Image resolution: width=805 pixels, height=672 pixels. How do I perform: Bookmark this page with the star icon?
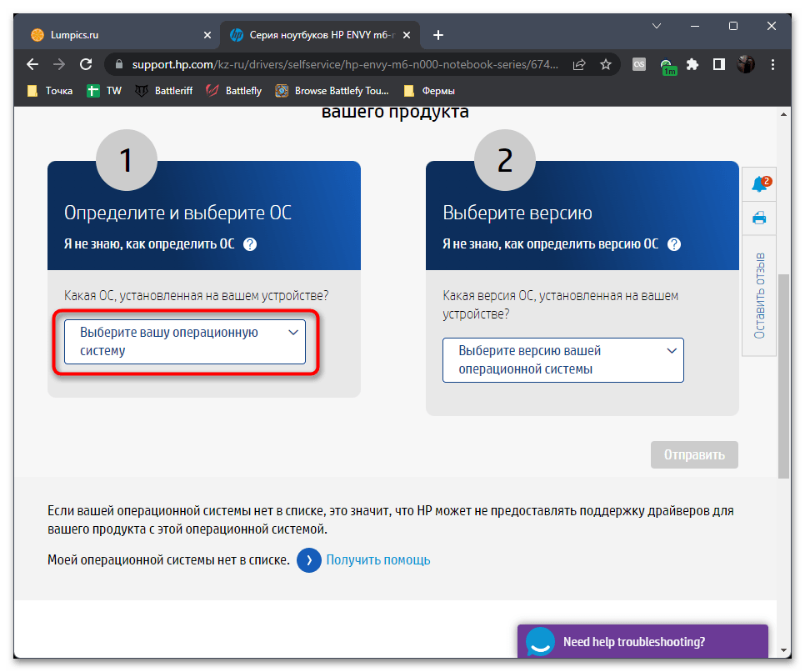pyautogui.click(x=606, y=65)
